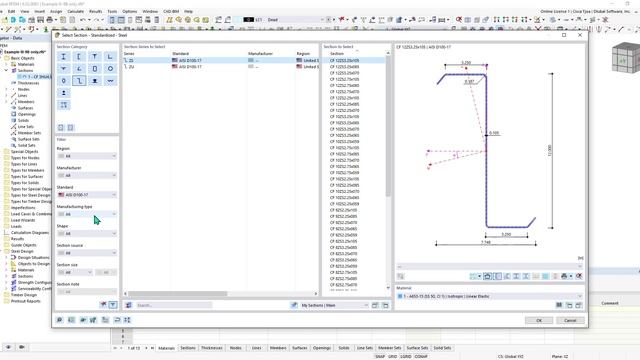The image size is (640, 360).
Task: Open the Manufacturing type filter dropdown
Action: tap(87, 214)
